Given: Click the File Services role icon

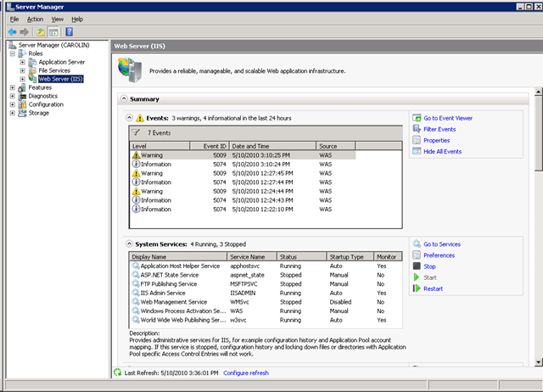Looking at the screenshot, I should (32, 70).
